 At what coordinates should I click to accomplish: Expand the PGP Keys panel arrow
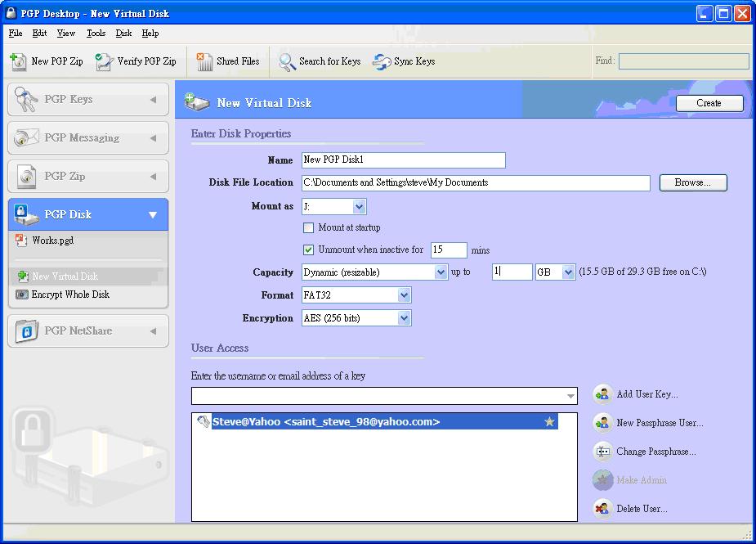(x=154, y=100)
